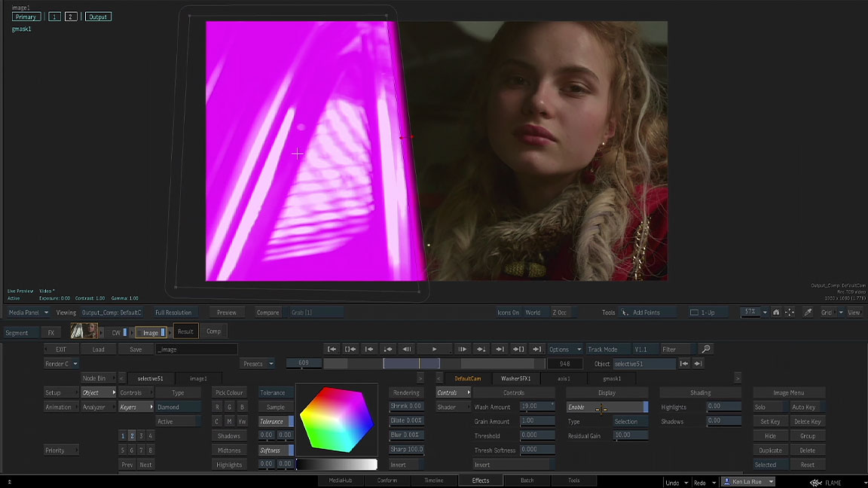Viewport: 868px width, 488px height.
Task: Click the center/frame viewport icon
Action: [x=790, y=313]
